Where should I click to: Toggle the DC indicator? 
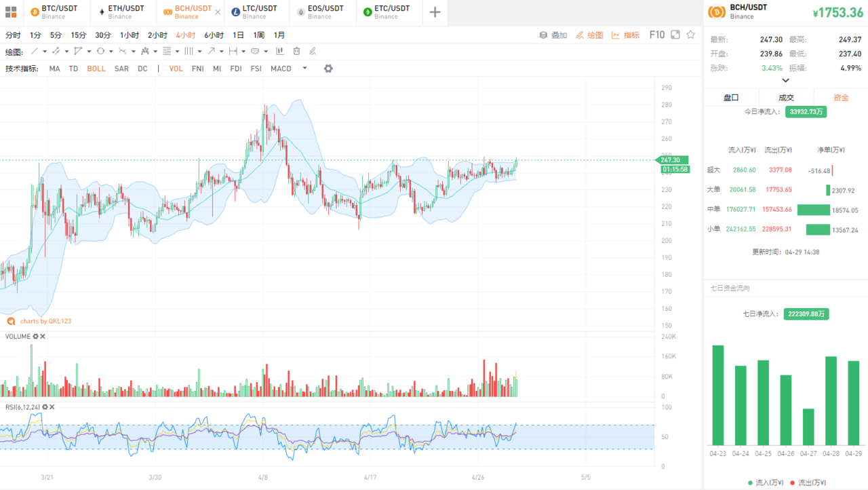pos(142,69)
